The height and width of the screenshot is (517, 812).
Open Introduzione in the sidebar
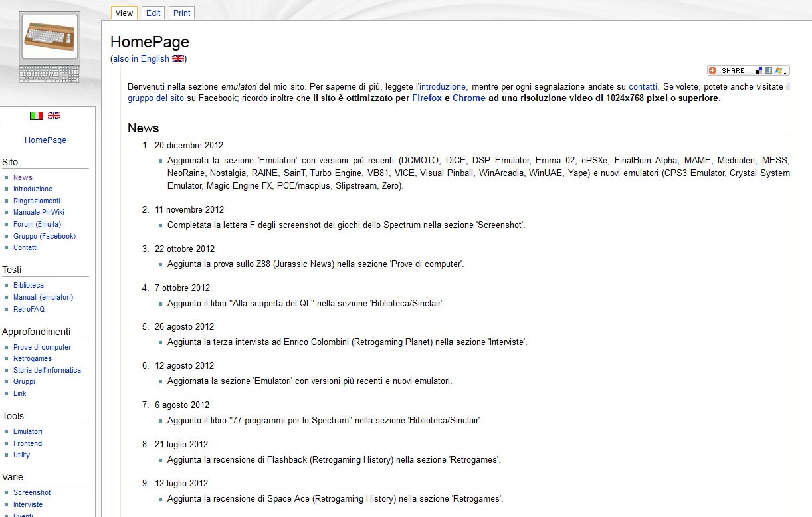coord(33,189)
